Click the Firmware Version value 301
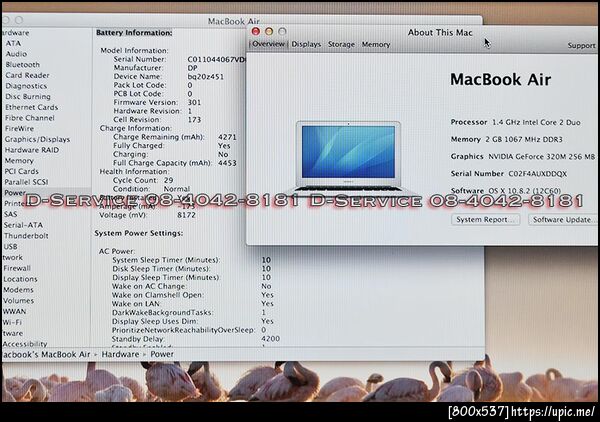Viewport: 600px width, 422px height. 194,102
